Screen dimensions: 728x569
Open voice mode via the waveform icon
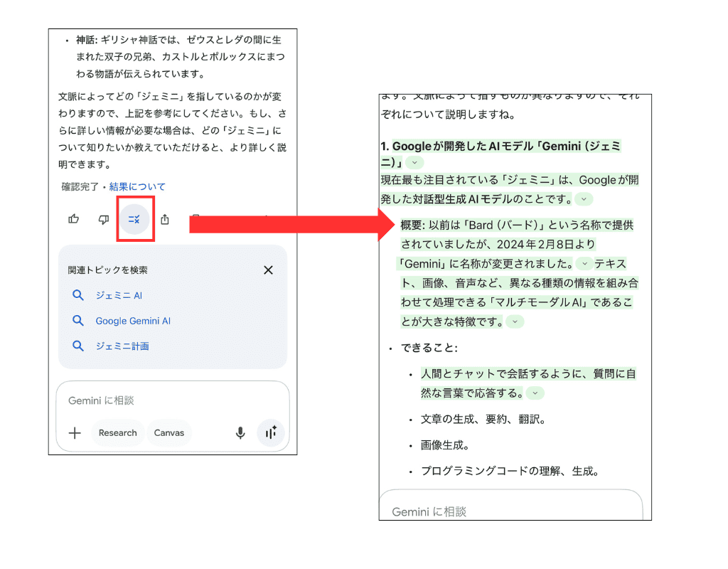pyautogui.click(x=271, y=432)
